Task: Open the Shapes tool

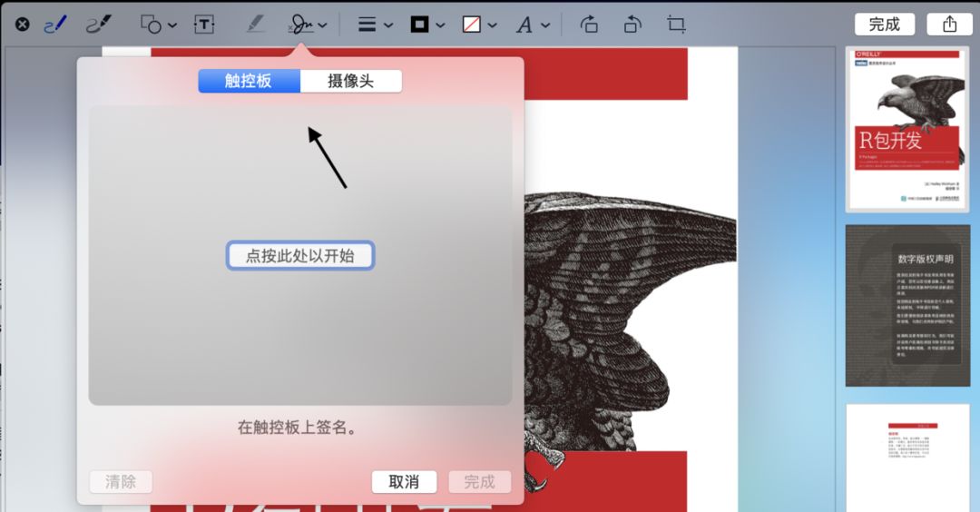Action: click(x=151, y=25)
